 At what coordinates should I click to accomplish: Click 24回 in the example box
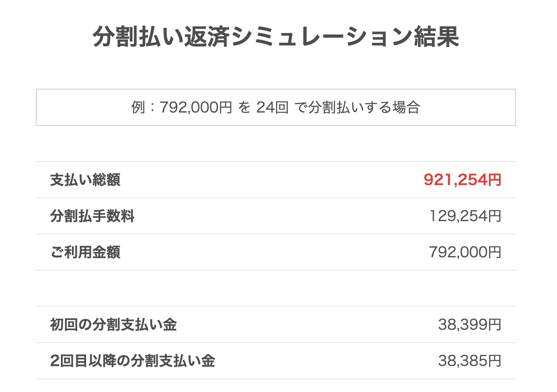pos(272,107)
